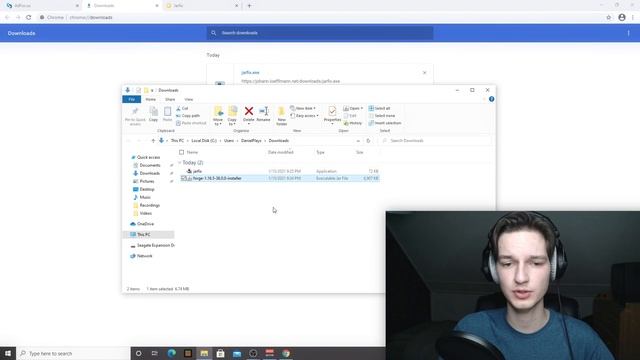Screen dimensions: 640x360
Task: Click Pin to Quick access in ribbon
Action: coord(135,116)
